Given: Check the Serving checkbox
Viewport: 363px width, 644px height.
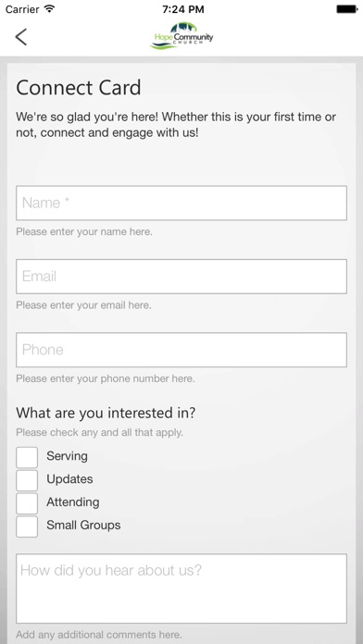Looking at the screenshot, I should coord(27,457).
